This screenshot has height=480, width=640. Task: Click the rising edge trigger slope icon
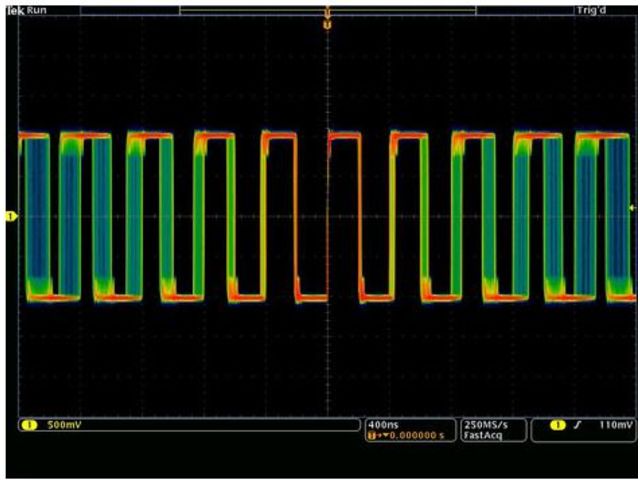click(577, 426)
